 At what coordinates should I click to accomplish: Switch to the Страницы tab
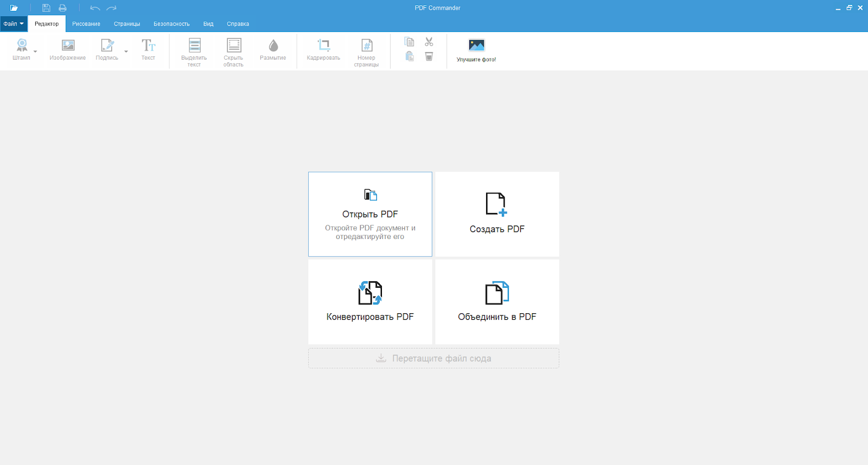coord(127,24)
